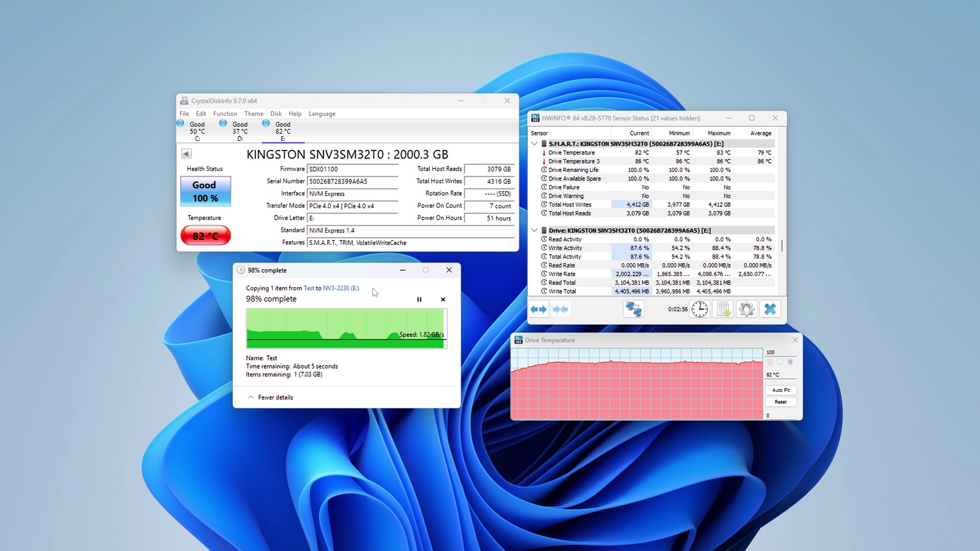This screenshot has width=980, height=551.
Task: Open HWiNFO remote network monitors icon
Action: (633, 309)
